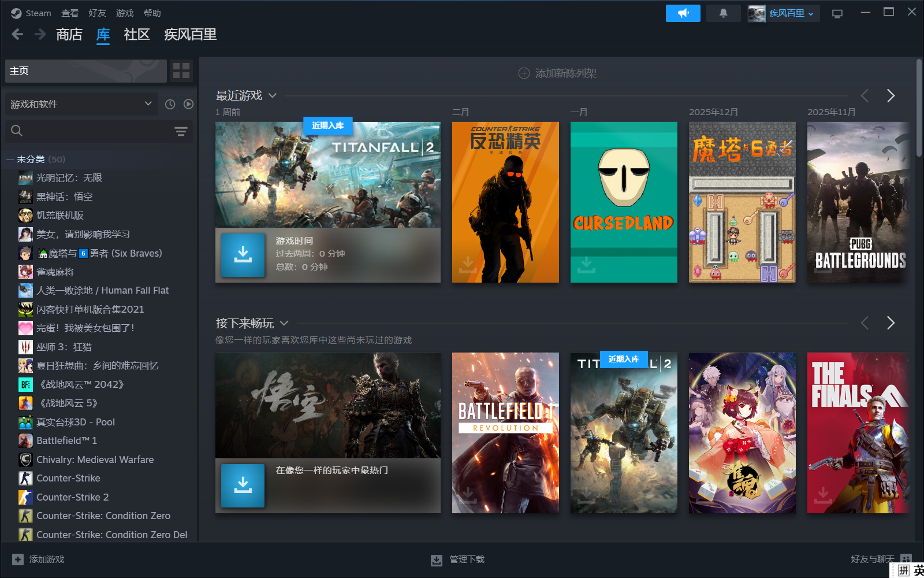Previous page of play next shelf
Screen dimensions: 924x578
[865, 323]
